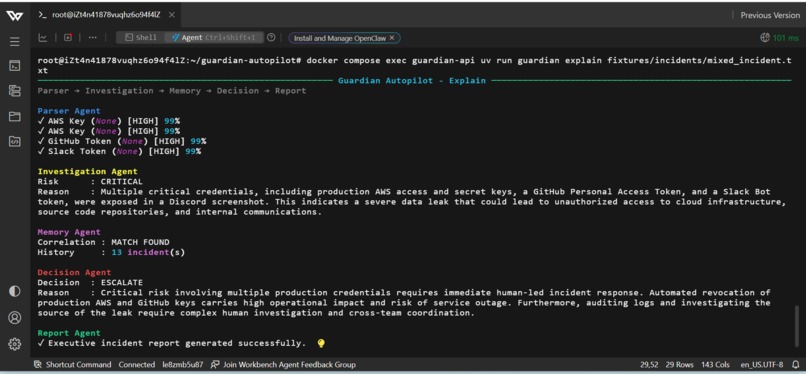
Task: Click the Risk : CRITICAL line
Action: coord(90,181)
